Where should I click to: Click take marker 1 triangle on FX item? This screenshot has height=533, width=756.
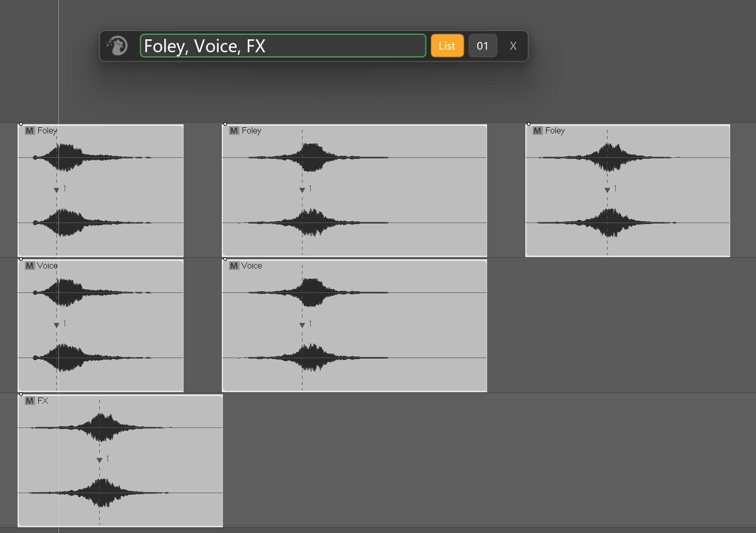point(99,461)
